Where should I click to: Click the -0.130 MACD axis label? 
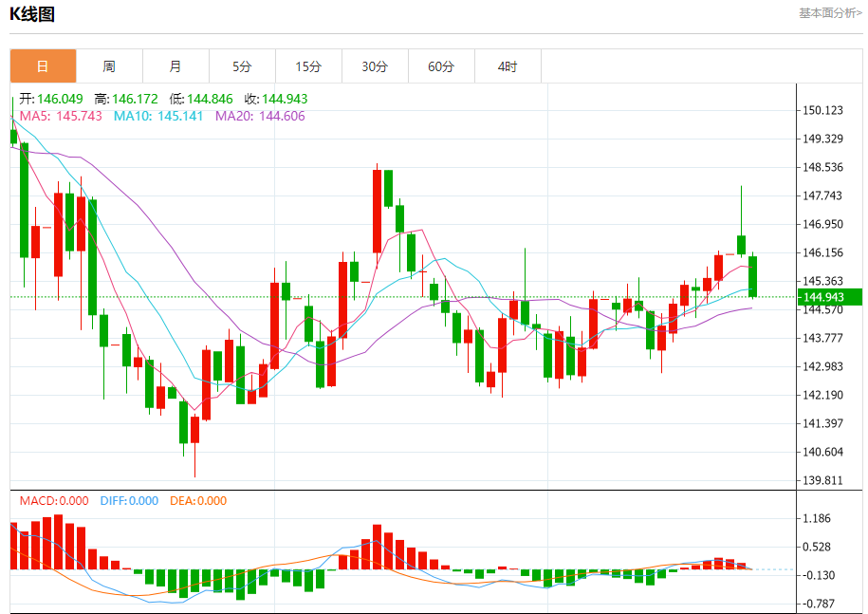pyautogui.click(x=817, y=576)
